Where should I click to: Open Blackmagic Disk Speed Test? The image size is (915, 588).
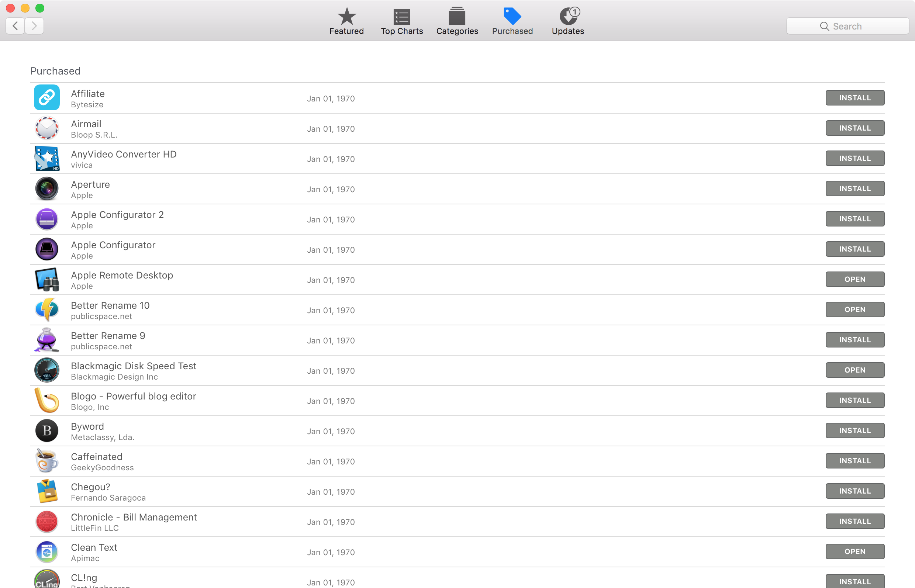click(x=854, y=370)
